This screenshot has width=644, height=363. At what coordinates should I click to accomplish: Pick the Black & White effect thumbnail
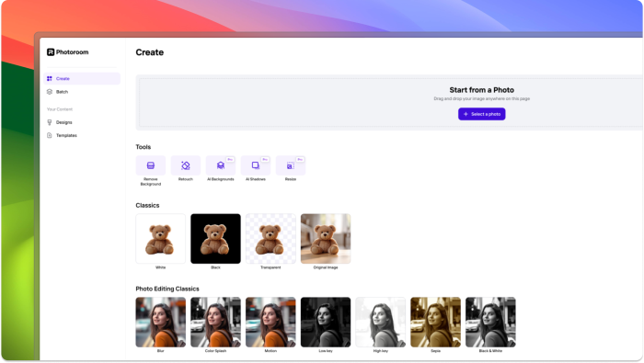click(x=490, y=323)
